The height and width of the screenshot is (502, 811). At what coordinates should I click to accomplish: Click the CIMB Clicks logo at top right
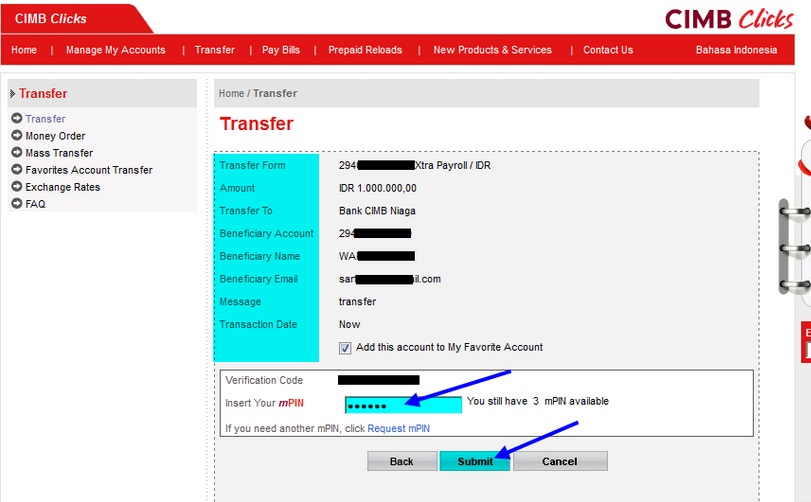pyautogui.click(x=729, y=19)
